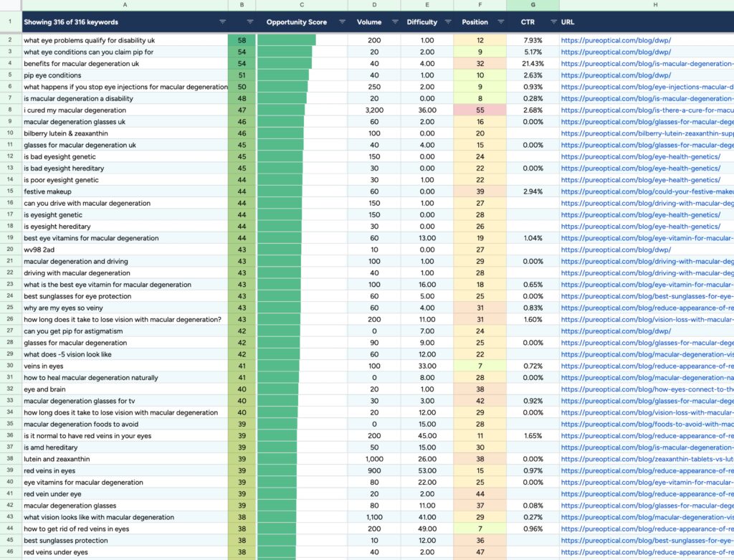This screenshot has width=734, height=560.
Task: Open the CTR column filter
Action: point(553,22)
